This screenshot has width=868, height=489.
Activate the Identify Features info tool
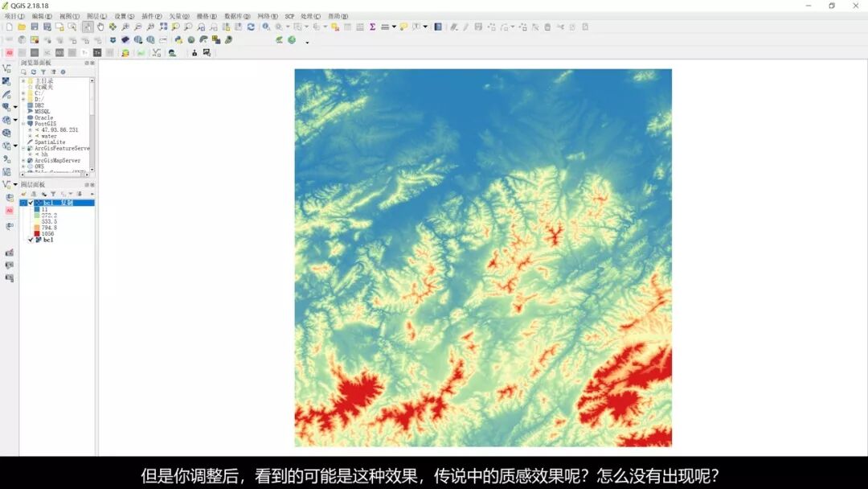pyautogui.click(x=266, y=27)
